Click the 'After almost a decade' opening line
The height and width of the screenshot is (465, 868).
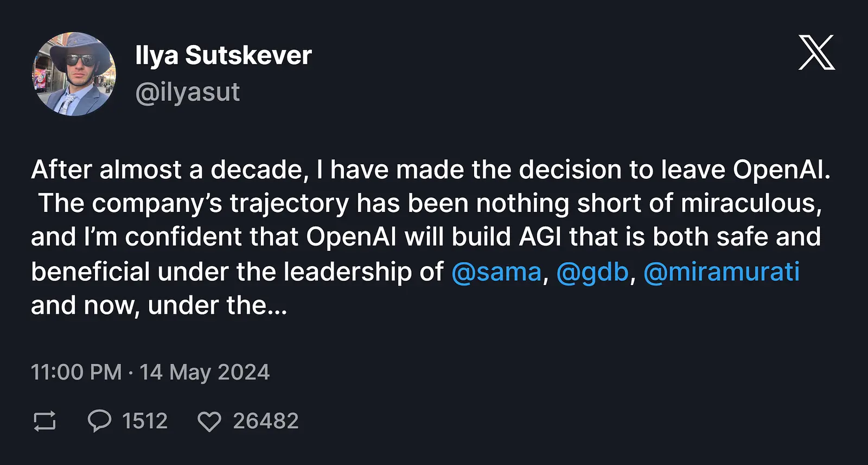click(x=431, y=170)
